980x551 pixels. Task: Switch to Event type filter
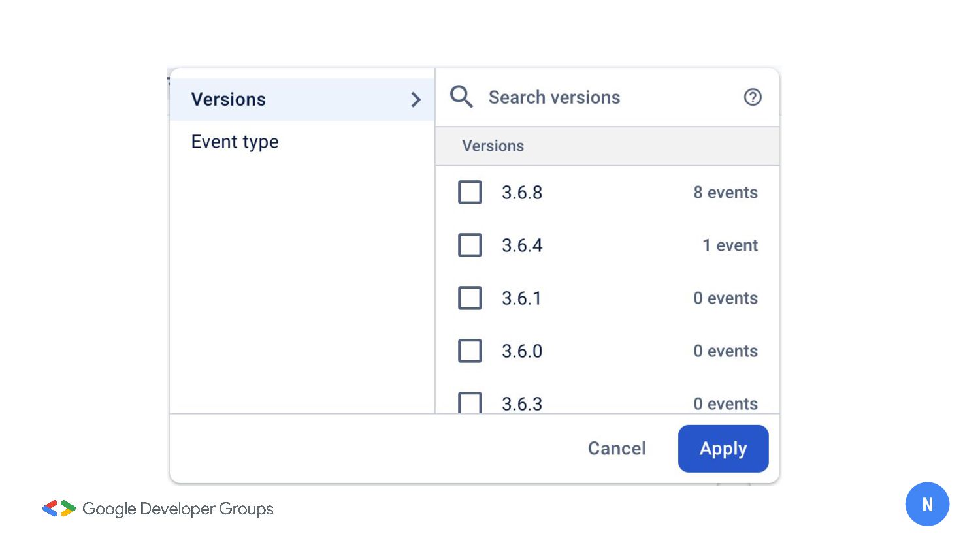point(235,142)
